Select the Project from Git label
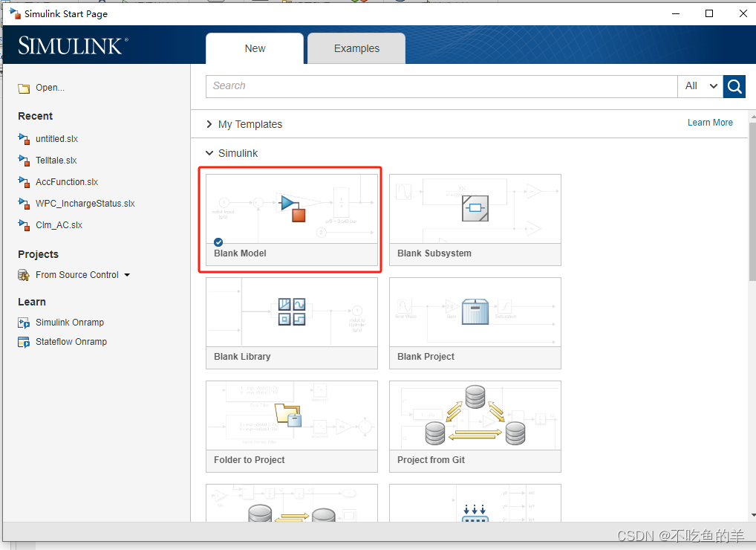Screen dimensions: 756x550 [x=431, y=460]
